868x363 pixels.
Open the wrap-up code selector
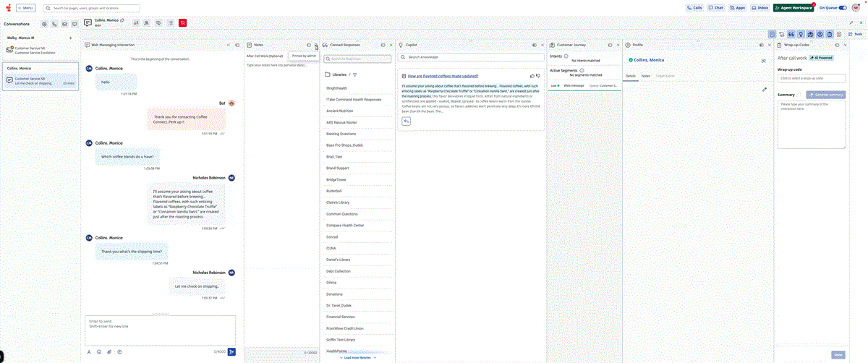click(x=812, y=78)
